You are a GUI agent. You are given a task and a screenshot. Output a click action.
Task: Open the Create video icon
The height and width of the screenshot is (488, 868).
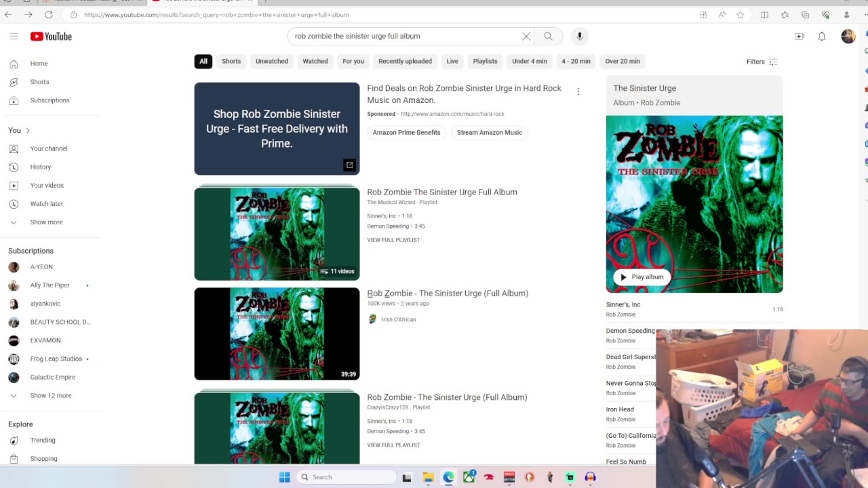click(800, 37)
